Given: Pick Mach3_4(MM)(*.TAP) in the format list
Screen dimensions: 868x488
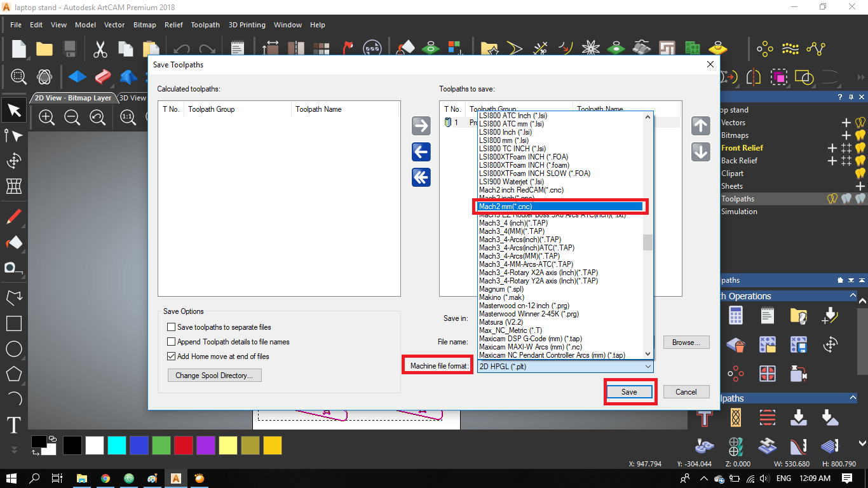Looking at the screenshot, I should (560, 231).
